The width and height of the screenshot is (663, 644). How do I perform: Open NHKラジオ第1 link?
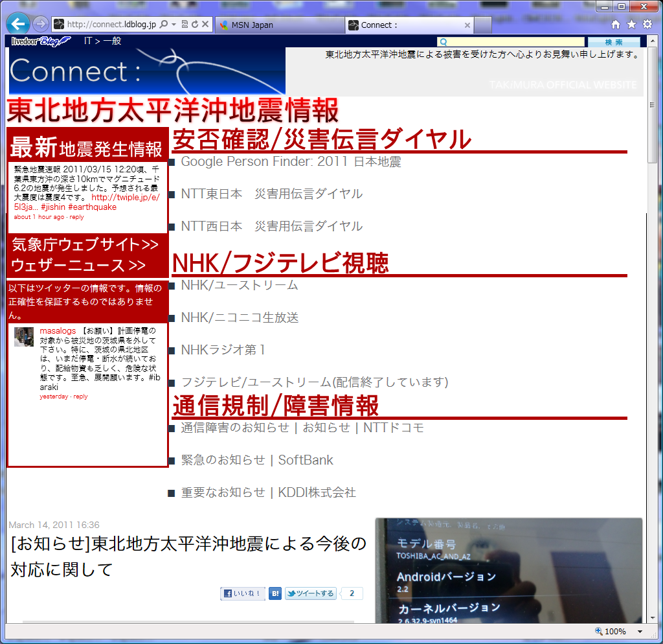(223, 349)
